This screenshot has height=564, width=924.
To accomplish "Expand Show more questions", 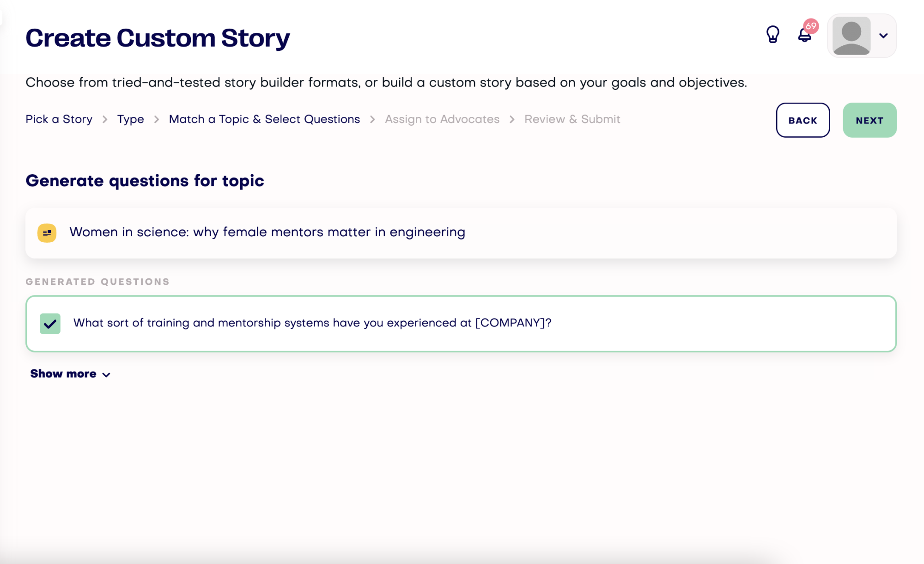I will (63, 374).
